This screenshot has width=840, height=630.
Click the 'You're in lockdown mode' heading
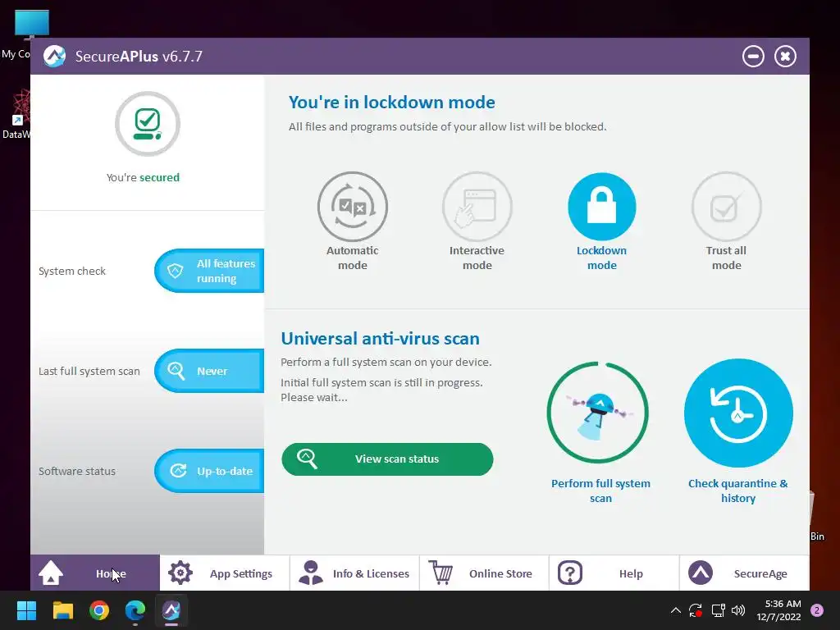tap(391, 103)
